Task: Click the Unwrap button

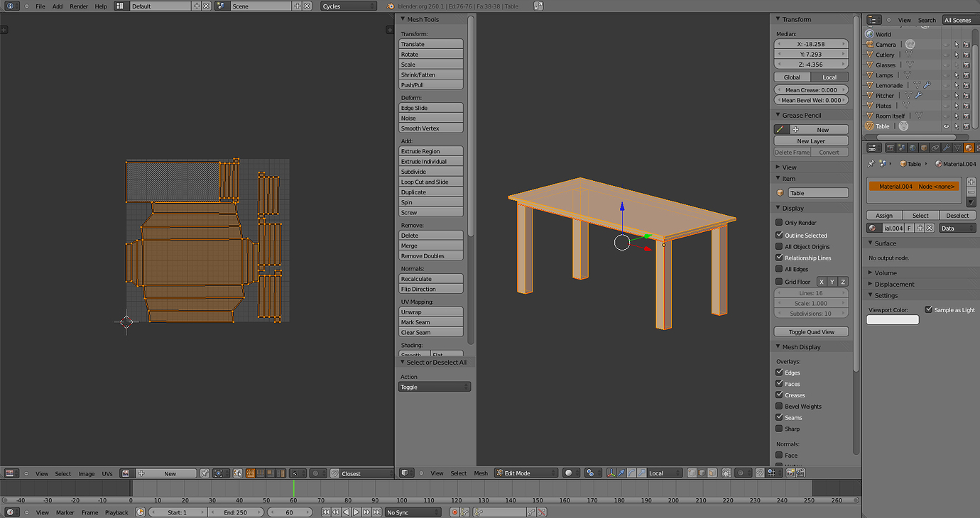Action: [x=431, y=312]
